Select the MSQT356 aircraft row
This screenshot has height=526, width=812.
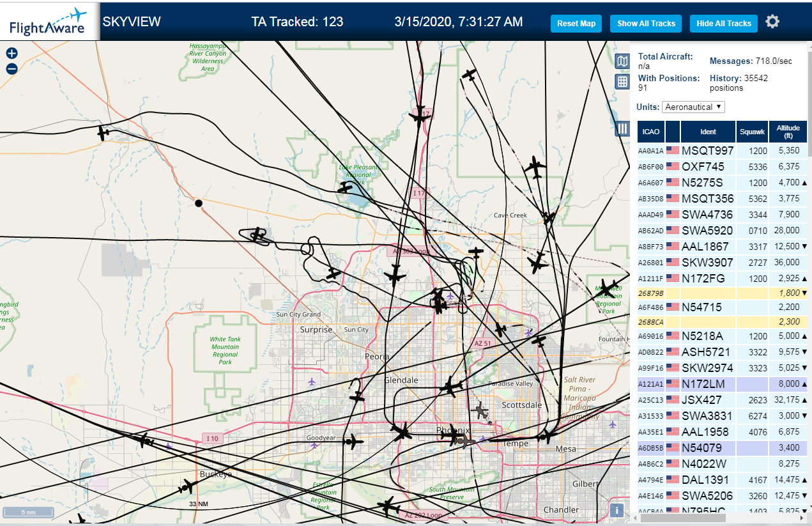point(722,198)
